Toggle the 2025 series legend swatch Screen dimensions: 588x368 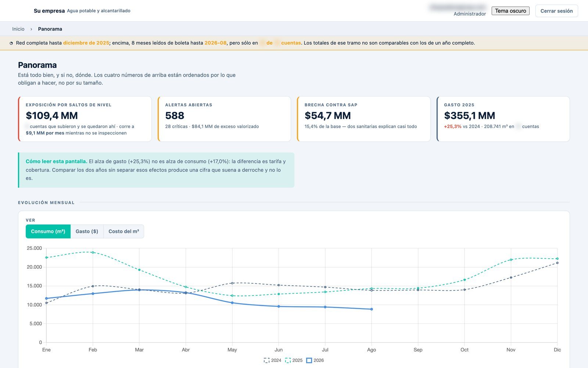[x=288, y=360]
